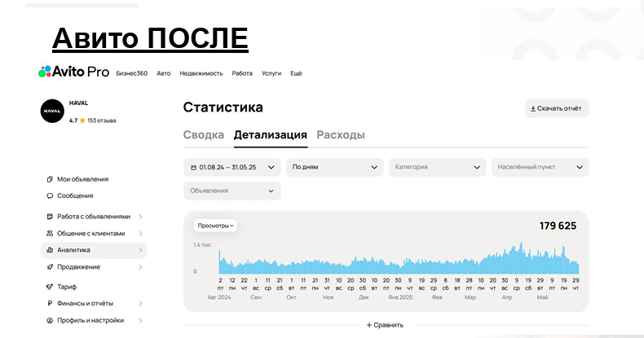644x338 pixels.
Task: Open Авто in top navigation
Action: pos(164,73)
